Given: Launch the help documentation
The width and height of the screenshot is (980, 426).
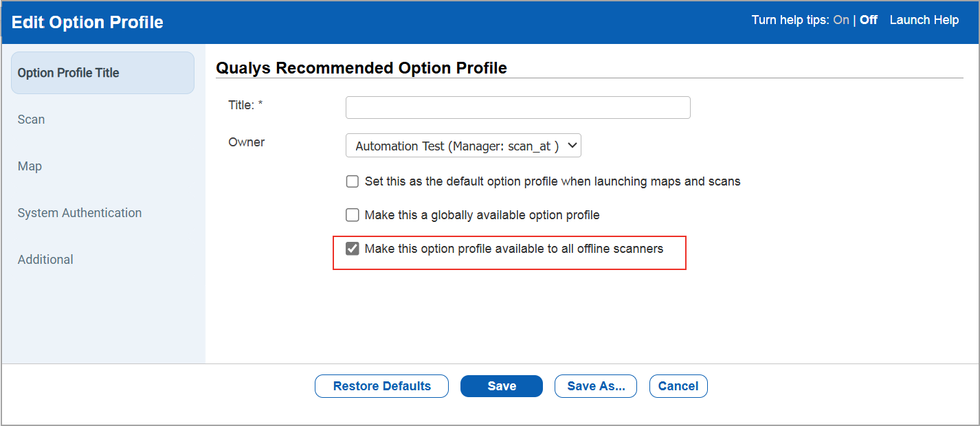Looking at the screenshot, I should 924,20.
